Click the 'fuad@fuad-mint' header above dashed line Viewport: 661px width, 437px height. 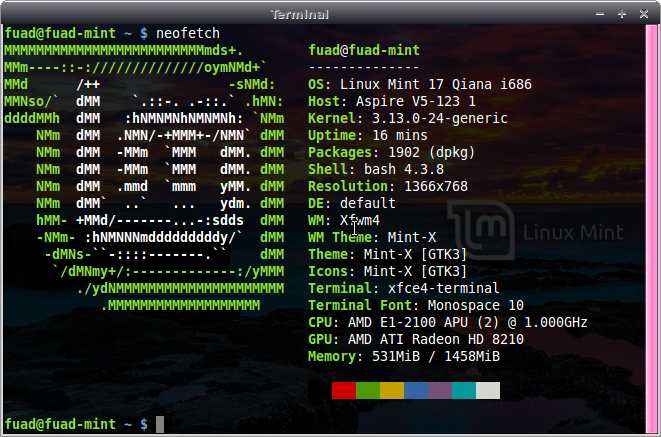[364, 51]
